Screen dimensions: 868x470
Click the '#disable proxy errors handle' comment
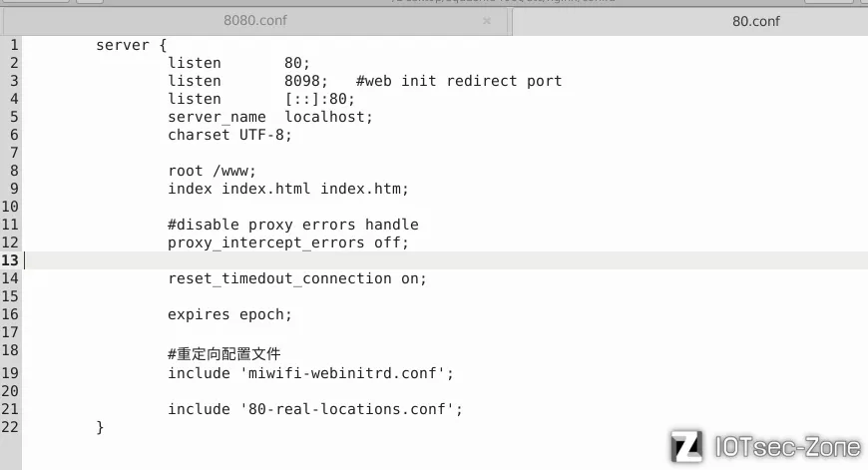[x=293, y=225]
